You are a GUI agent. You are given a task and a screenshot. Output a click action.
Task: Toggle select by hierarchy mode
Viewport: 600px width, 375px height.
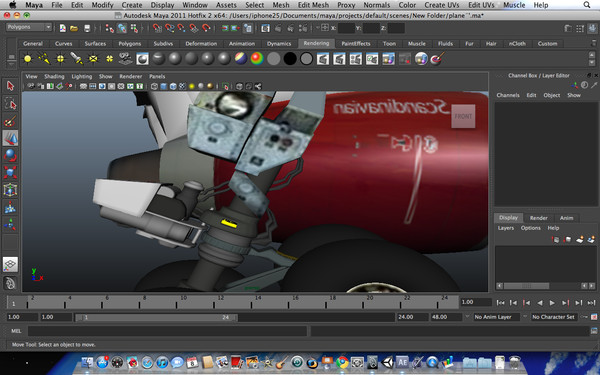pyautogui.click(x=110, y=28)
